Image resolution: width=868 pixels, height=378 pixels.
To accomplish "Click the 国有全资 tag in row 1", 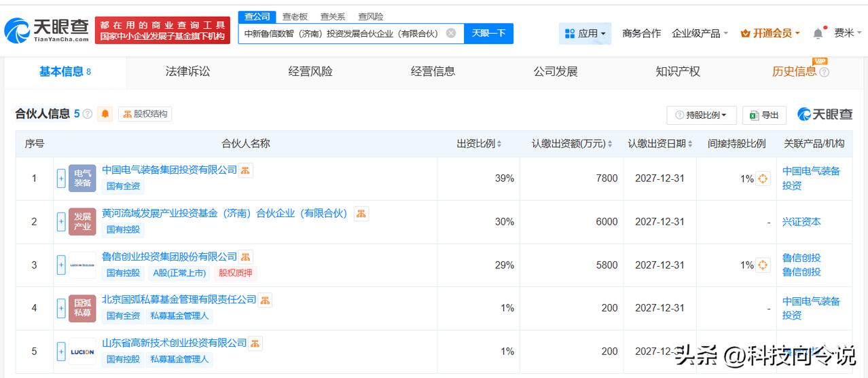I will (123, 186).
